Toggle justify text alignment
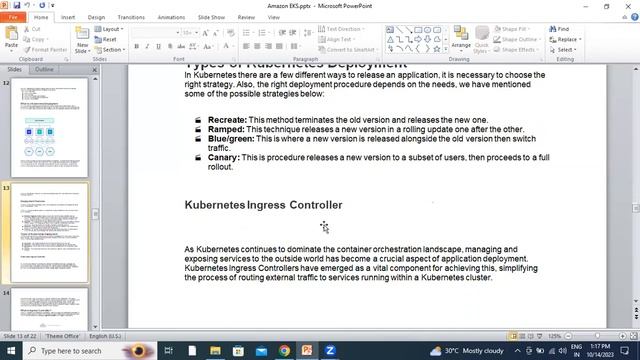This screenshot has height=360, width=640. tap(279, 46)
